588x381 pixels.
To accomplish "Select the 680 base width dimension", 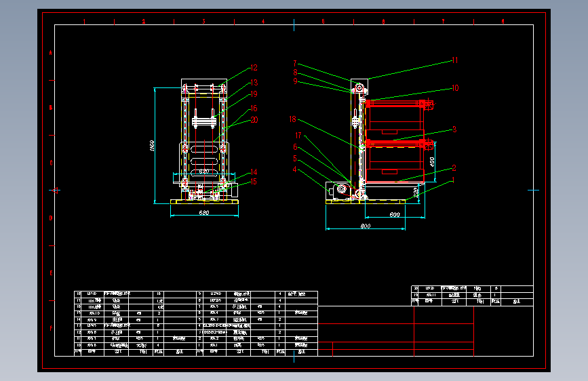I will tap(204, 213).
